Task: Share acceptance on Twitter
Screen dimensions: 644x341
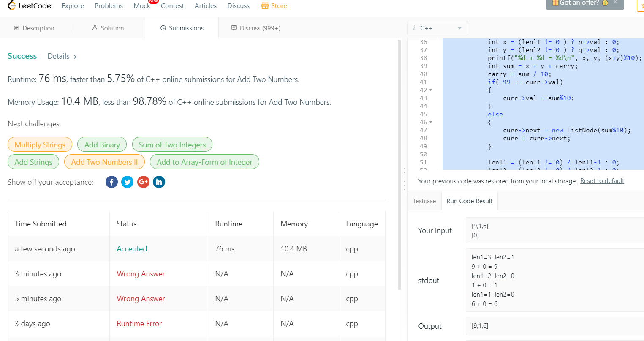Action: [x=127, y=182]
